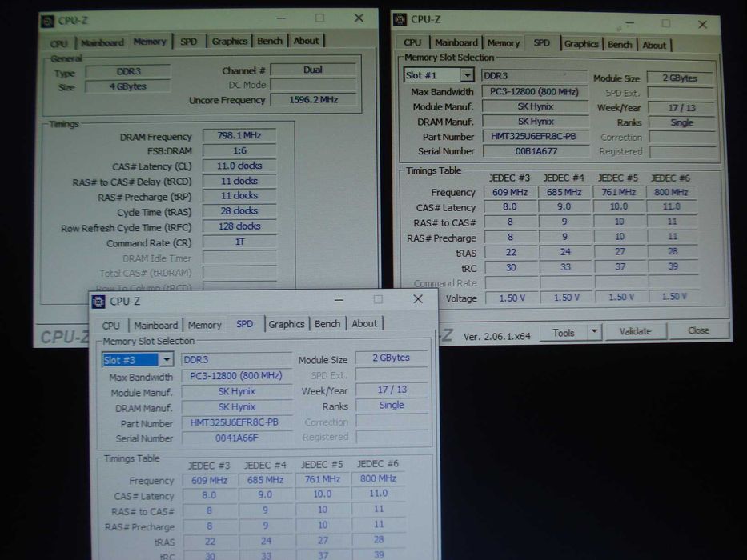Click the serial number 0041A66F
Viewport: 747px width, 560px height.
(236, 438)
